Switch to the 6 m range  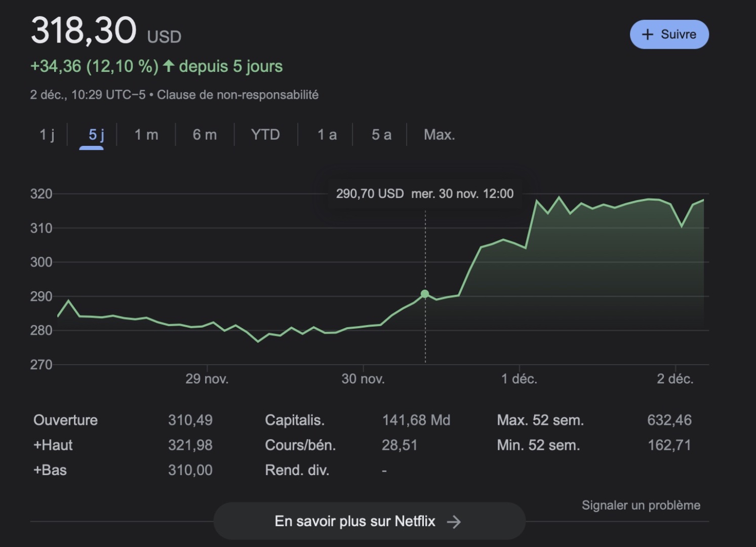pyautogui.click(x=205, y=135)
